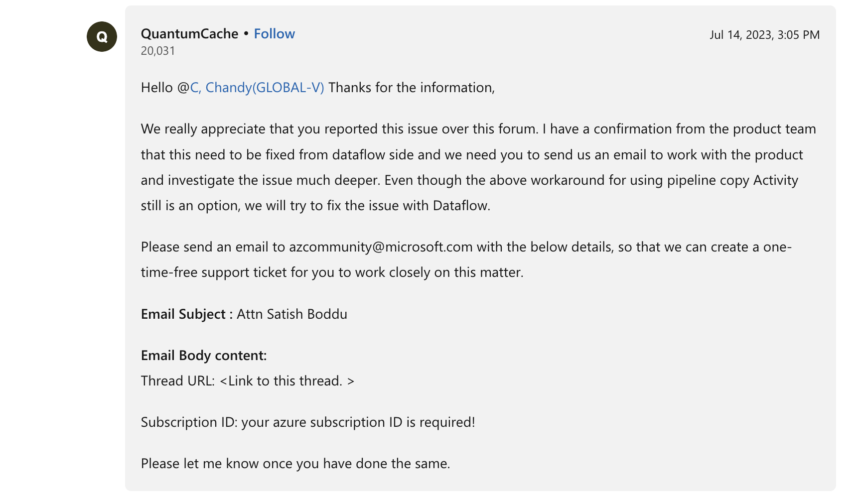Click the QuantumCache 'Q' avatar icon
This screenshot has height=504, width=858.
click(x=102, y=37)
